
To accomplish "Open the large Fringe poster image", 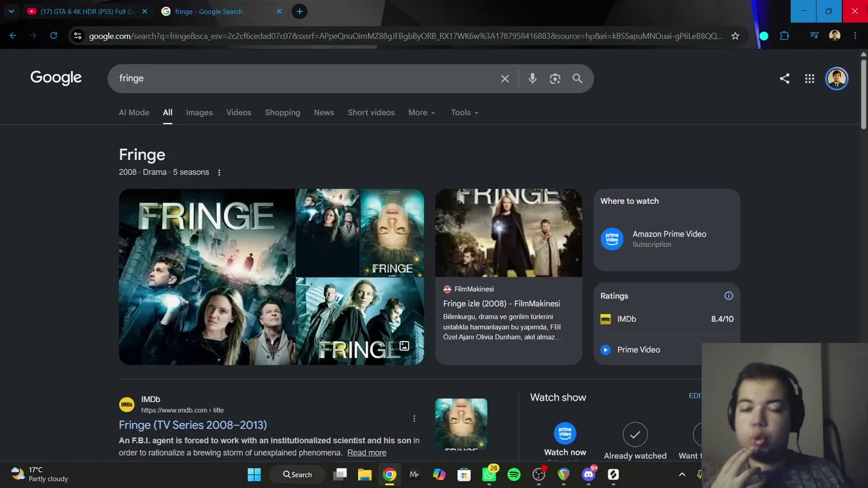I will pyautogui.click(x=207, y=277).
